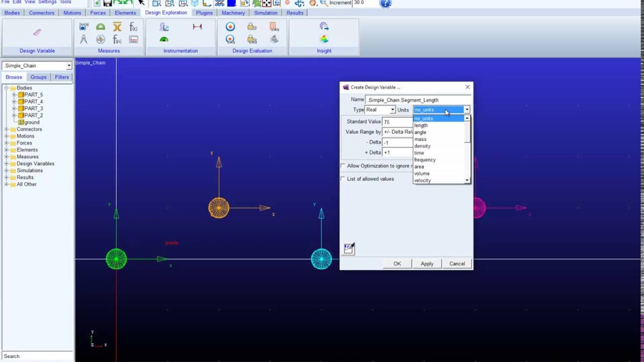Switch to the Groups browser tab

pos(38,77)
